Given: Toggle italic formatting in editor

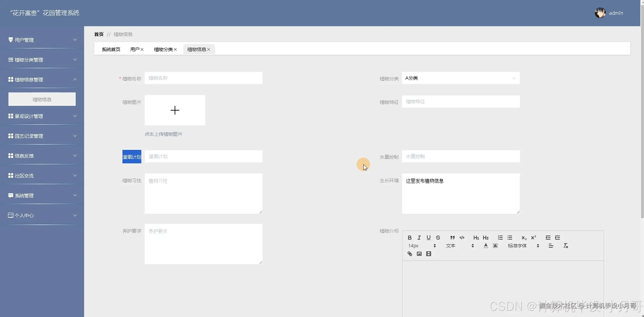Looking at the screenshot, I should [x=419, y=238].
